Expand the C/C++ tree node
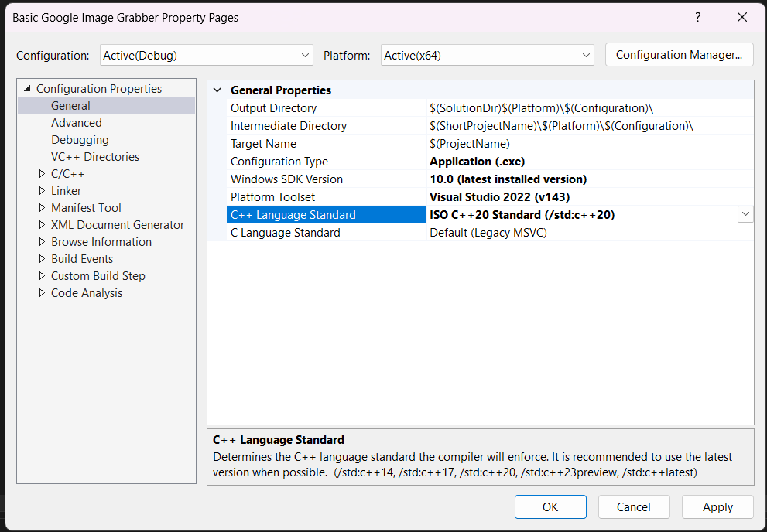 click(x=42, y=174)
